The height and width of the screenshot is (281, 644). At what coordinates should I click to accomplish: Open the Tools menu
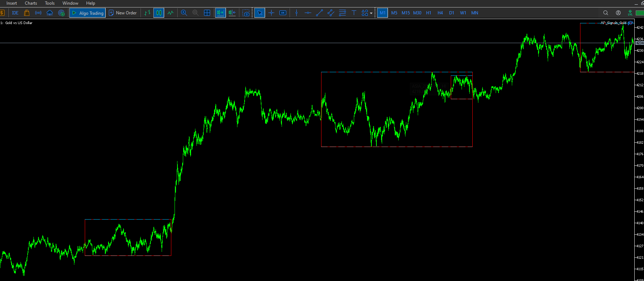pos(50,3)
